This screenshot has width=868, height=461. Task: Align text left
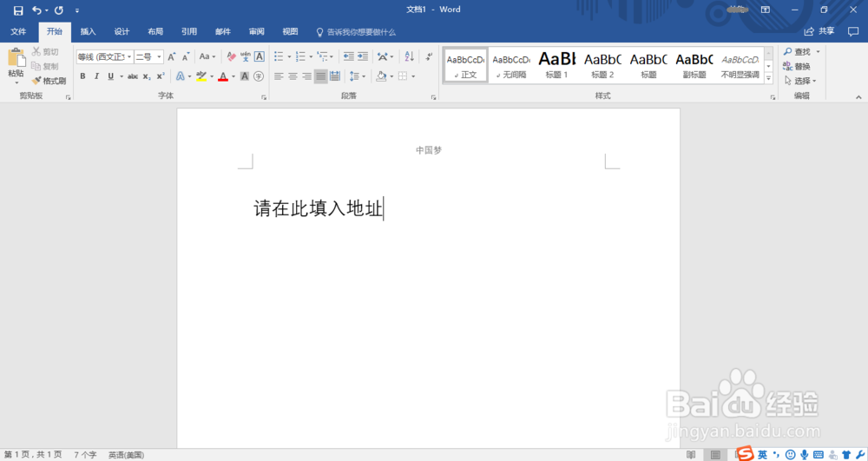point(279,76)
